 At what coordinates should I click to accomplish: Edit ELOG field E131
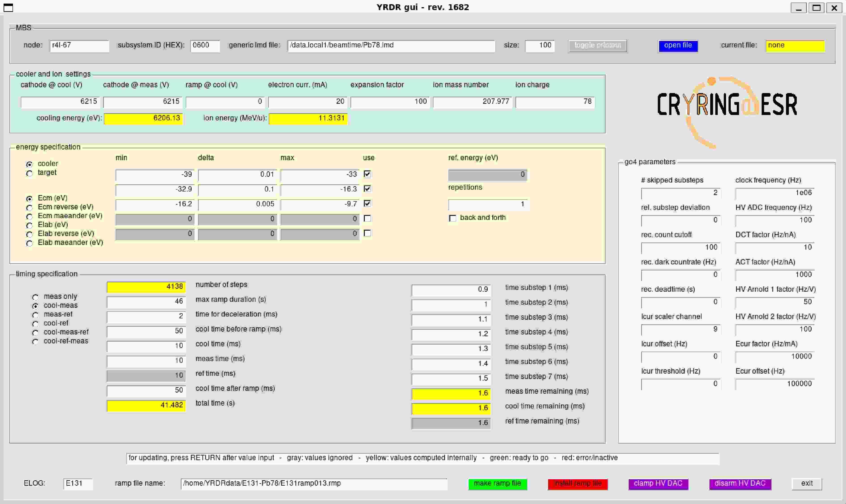click(x=78, y=484)
